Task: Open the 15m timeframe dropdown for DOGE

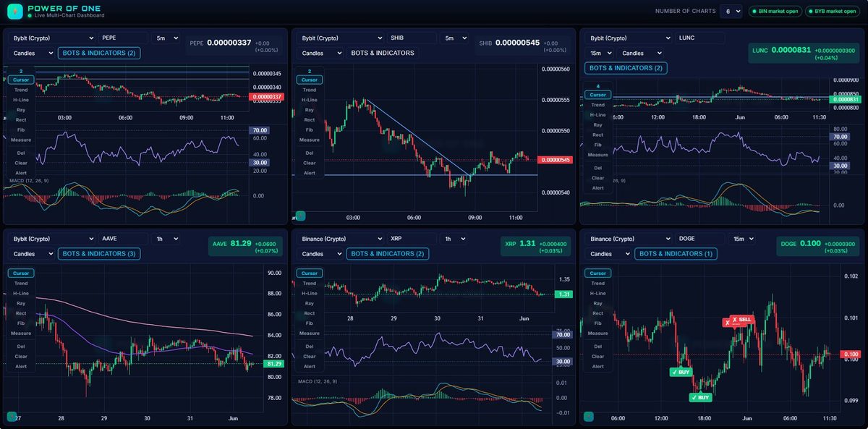Action: coord(742,239)
